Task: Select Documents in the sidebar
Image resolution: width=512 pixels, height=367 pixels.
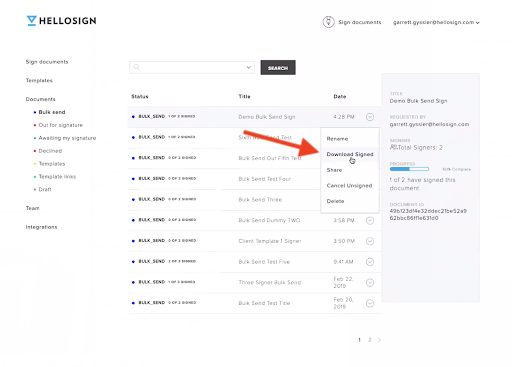Action: 41,99
